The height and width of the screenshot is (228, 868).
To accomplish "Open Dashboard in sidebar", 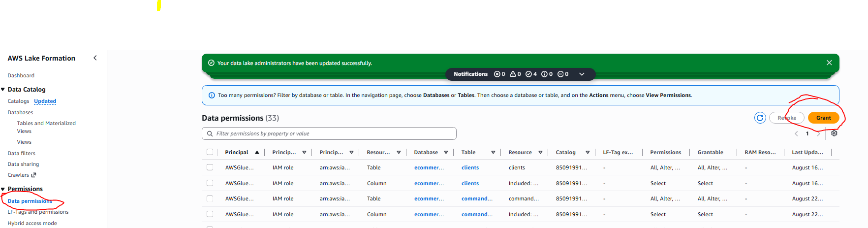I will (21, 75).
